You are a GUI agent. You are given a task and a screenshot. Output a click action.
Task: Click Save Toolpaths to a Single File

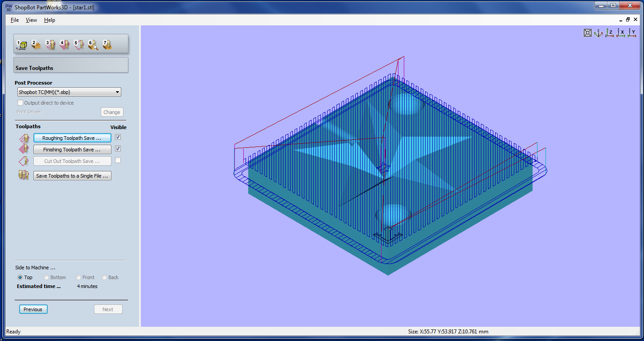(x=72, y=176)
